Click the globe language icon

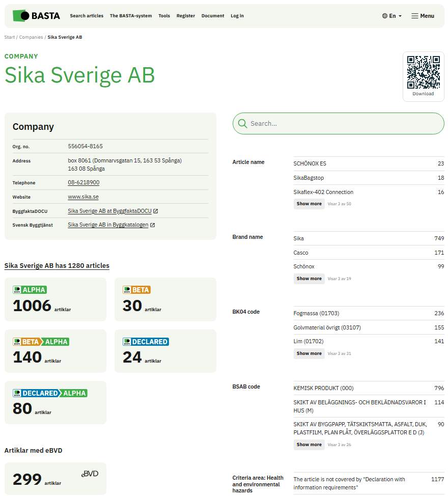385,16
